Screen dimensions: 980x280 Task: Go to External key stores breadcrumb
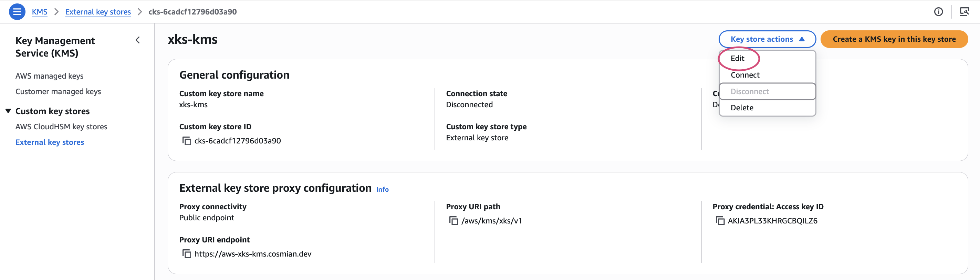(x=98, y=12)
